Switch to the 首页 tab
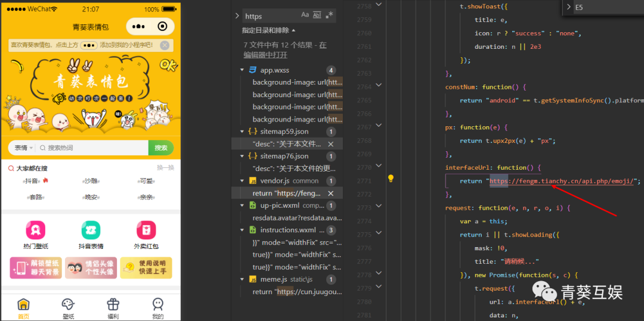Screen dimensions: 644x321 [x=23, y=308]
